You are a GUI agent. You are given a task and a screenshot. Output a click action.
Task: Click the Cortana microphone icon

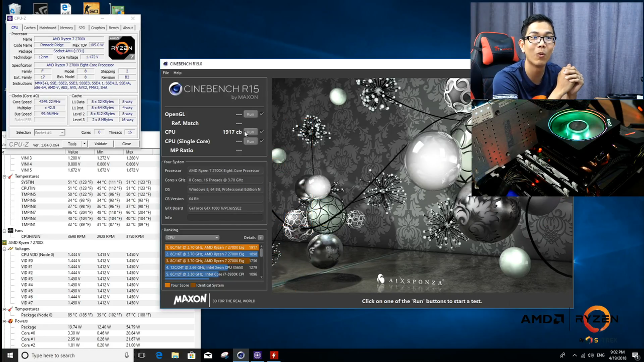click(127, 355)
